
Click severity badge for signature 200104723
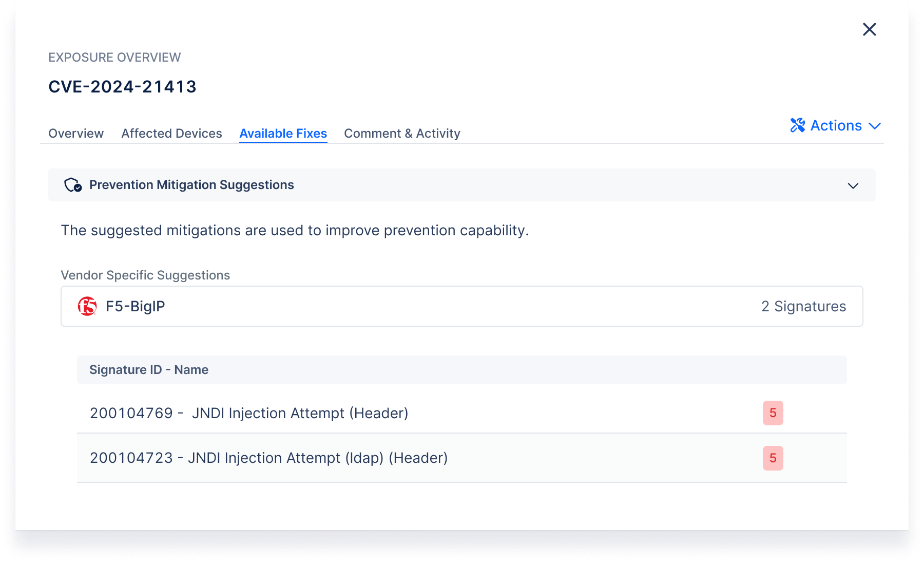tap(773, 458)
